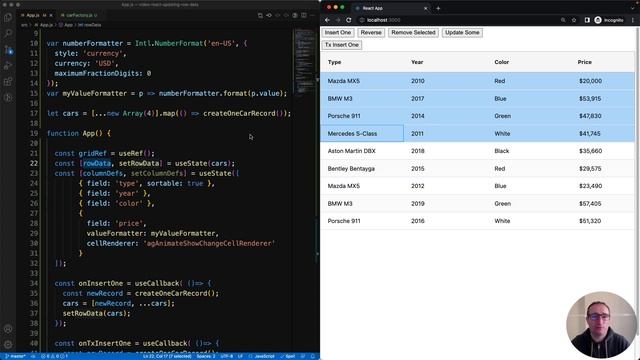Image resolution: width=640 pixels, height=360 pixels.
Task: Open Source Control view with the badge
Action: (x=8, y=50)
